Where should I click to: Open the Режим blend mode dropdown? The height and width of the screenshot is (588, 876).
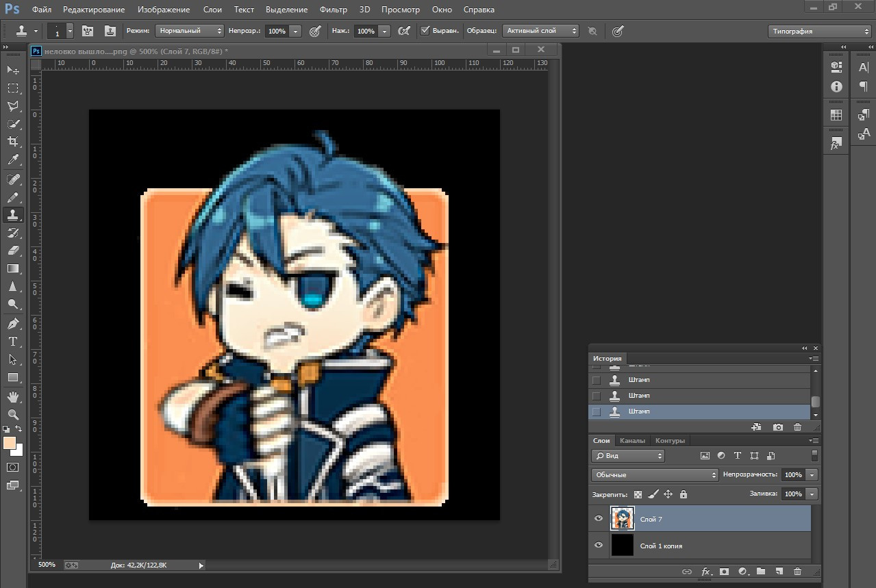(190, 31)
